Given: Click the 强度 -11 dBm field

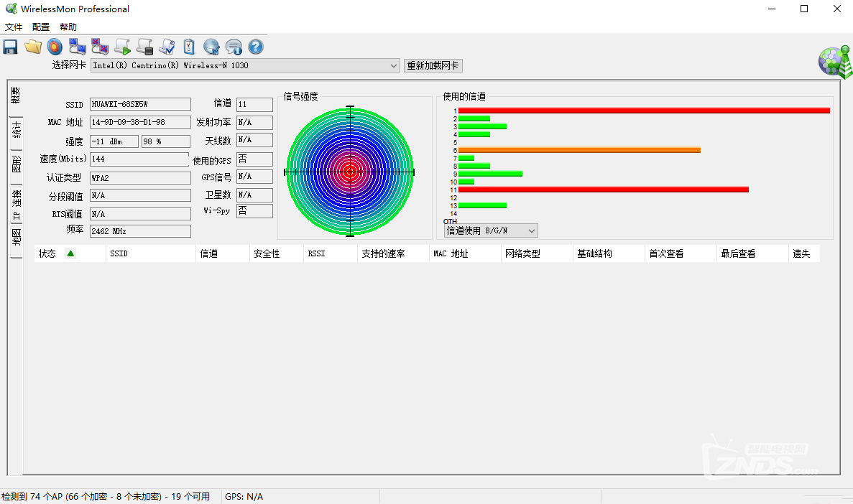Looking at the screenshot, I should [114, 141].
